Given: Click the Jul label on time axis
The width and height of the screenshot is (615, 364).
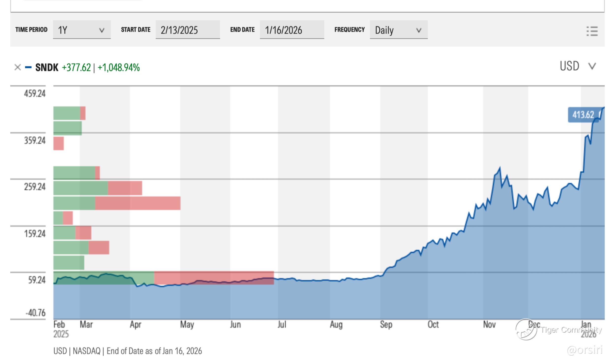Looking at the screenshot, I should tap(282, 324).
